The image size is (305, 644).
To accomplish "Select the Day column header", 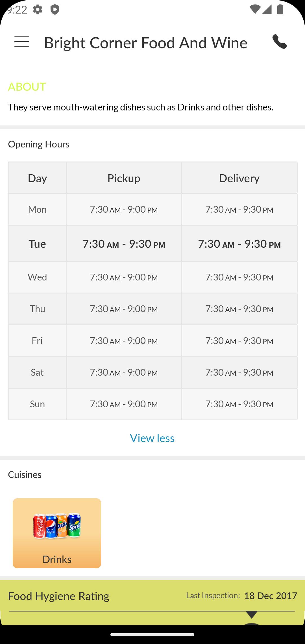I will [37, 178].
